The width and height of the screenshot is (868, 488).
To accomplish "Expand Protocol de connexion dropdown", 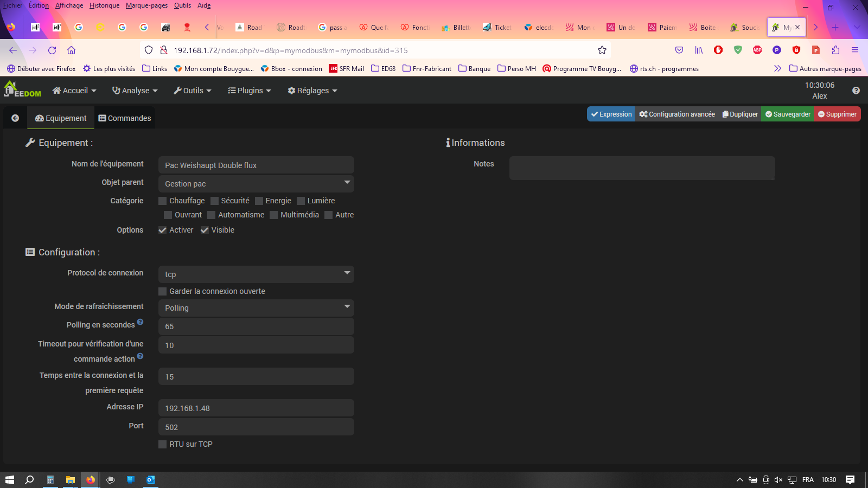I will tap(256, 274).
